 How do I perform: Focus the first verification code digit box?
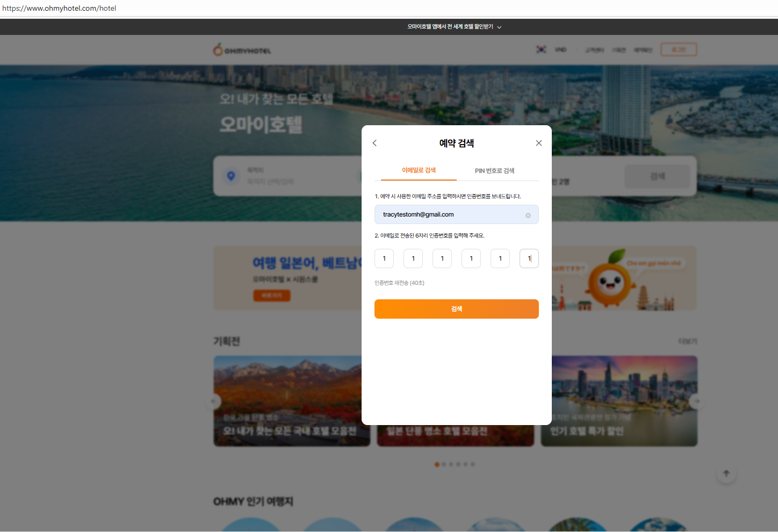pos(384,258)
